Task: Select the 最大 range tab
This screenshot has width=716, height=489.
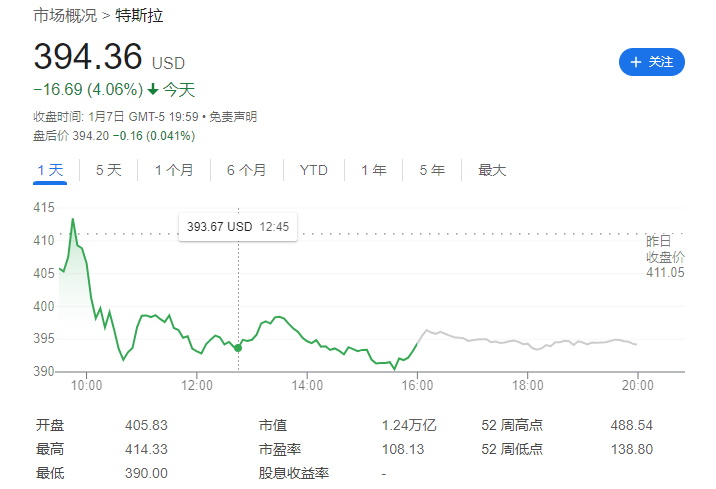Action: [x=492, y=170]
